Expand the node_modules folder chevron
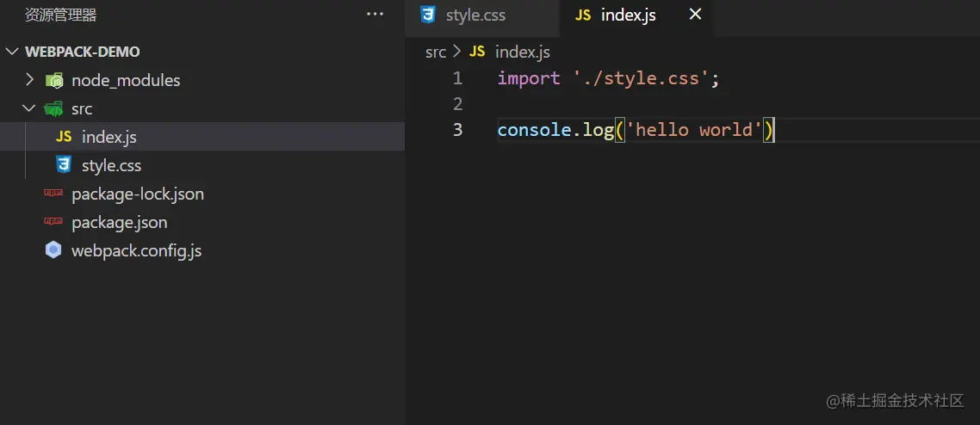Viewport: 980px width, 425px height. (x=29, y=80)
